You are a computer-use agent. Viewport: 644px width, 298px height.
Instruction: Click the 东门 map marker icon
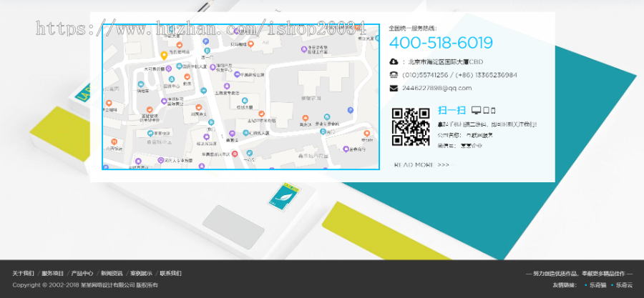210,122
